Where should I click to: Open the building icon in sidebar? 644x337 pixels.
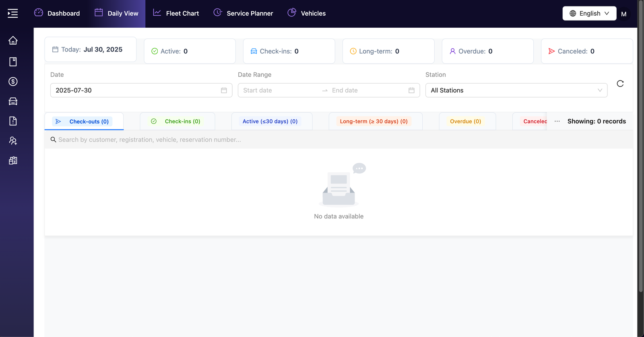(13, 160)
